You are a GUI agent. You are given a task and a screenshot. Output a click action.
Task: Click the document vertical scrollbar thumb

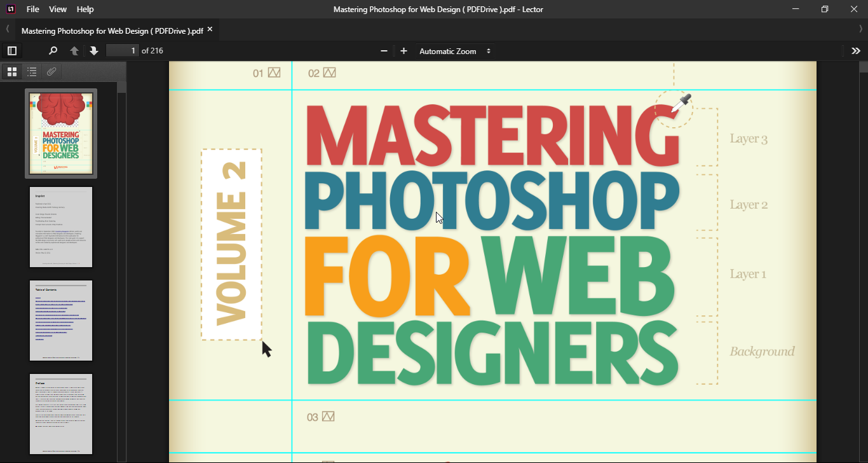point(864,67)
